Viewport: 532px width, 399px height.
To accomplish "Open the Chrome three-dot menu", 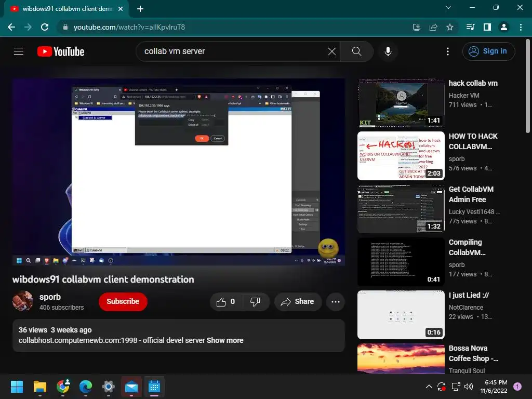I will [x=521, y=27].
